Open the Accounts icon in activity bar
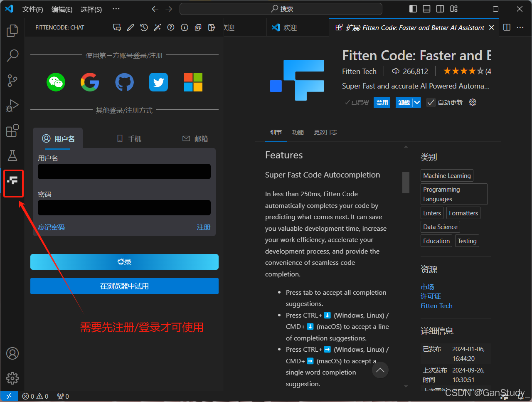Viewport: 532px width, 402px height. [12, 353]
